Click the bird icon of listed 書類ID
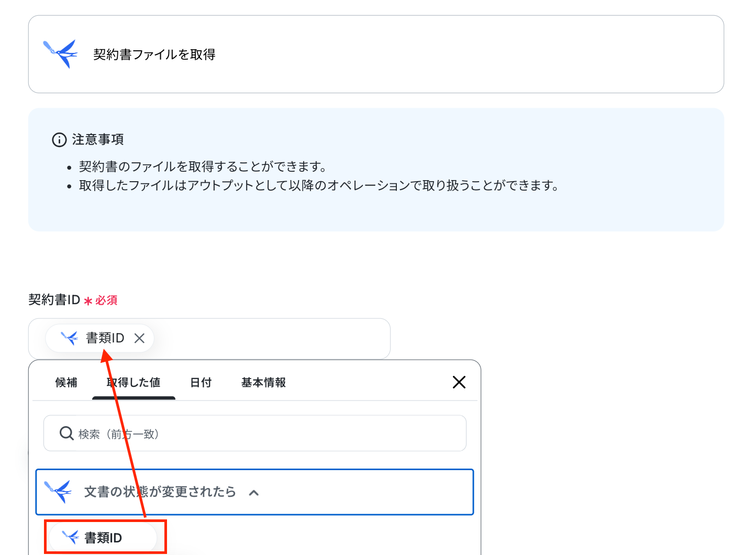The width and height of the screenshot is (756, 555). 70,537
